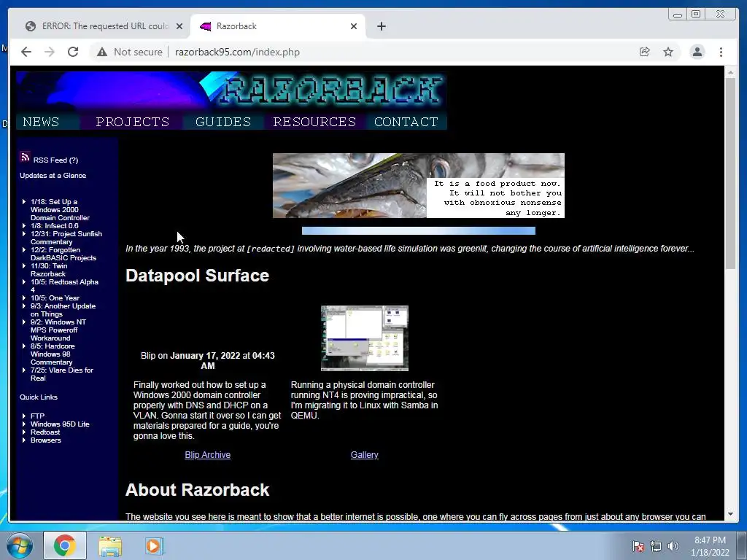This screenshot has height=560, width=747.
Task: Open a new tab with plus button
Action: [381, 26]
